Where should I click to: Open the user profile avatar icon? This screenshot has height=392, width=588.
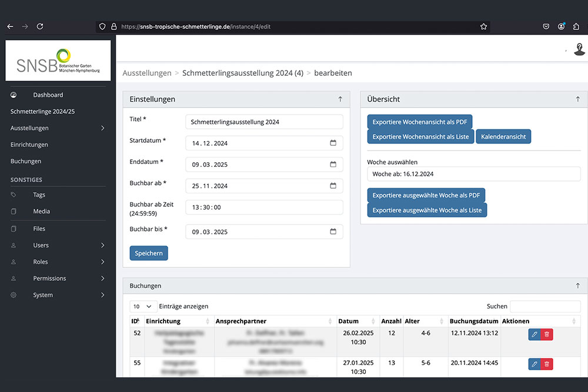click(x=579, y=49)
